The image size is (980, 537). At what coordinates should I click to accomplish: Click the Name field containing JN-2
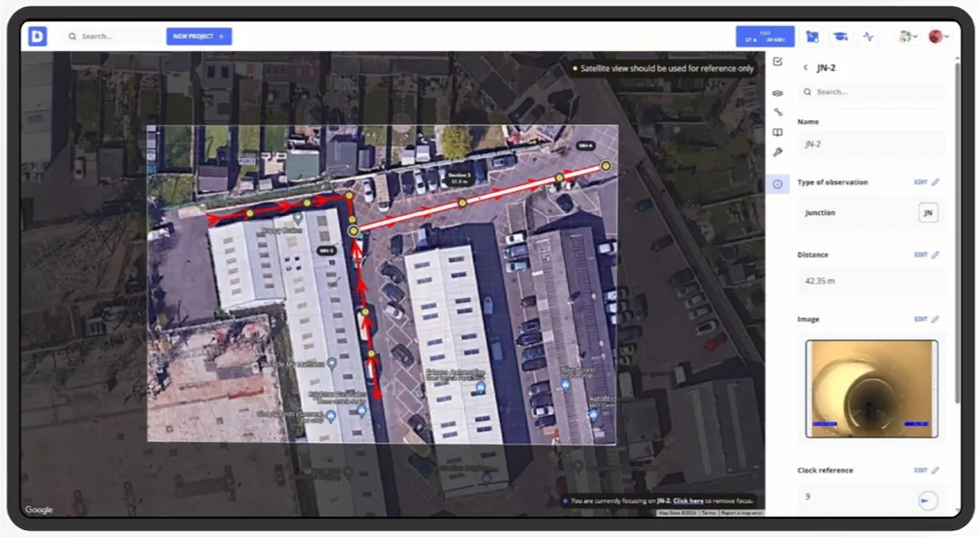click(x=872, y=145)
